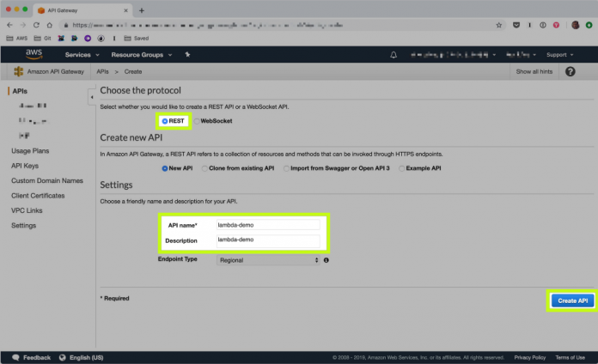
Task: Select the REST protocol radio button
Action: 165,121
